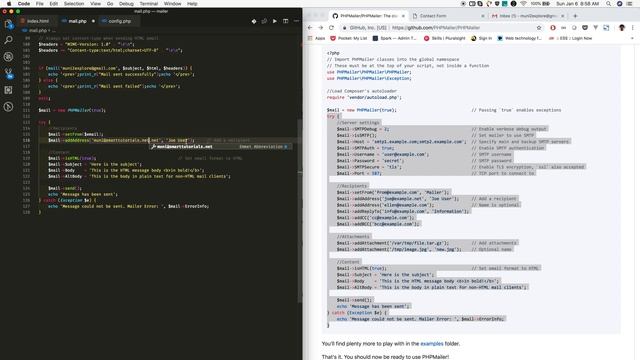Open the File menu
This screenshot has width=640, height=360.
click(40, 4)
